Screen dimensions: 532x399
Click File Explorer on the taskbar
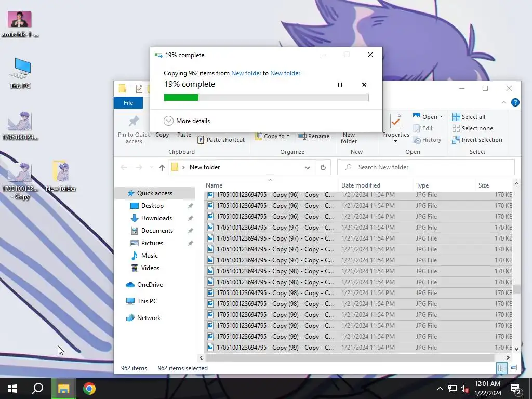coord(63,389)
